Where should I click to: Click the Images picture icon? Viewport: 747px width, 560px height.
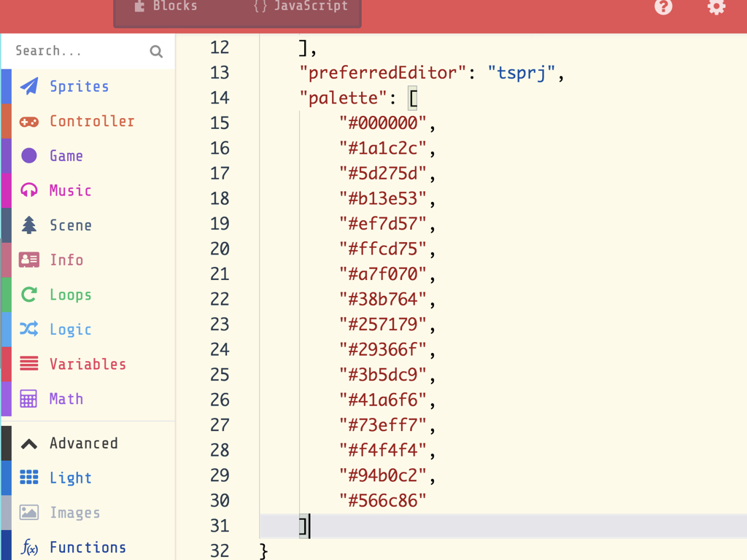coord(29,513)
